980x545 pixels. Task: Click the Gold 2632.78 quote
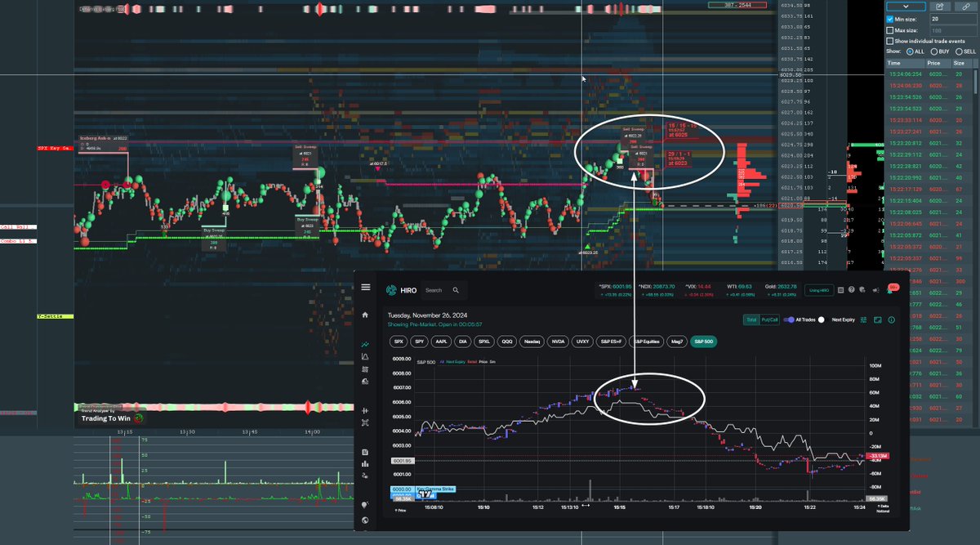781,288
